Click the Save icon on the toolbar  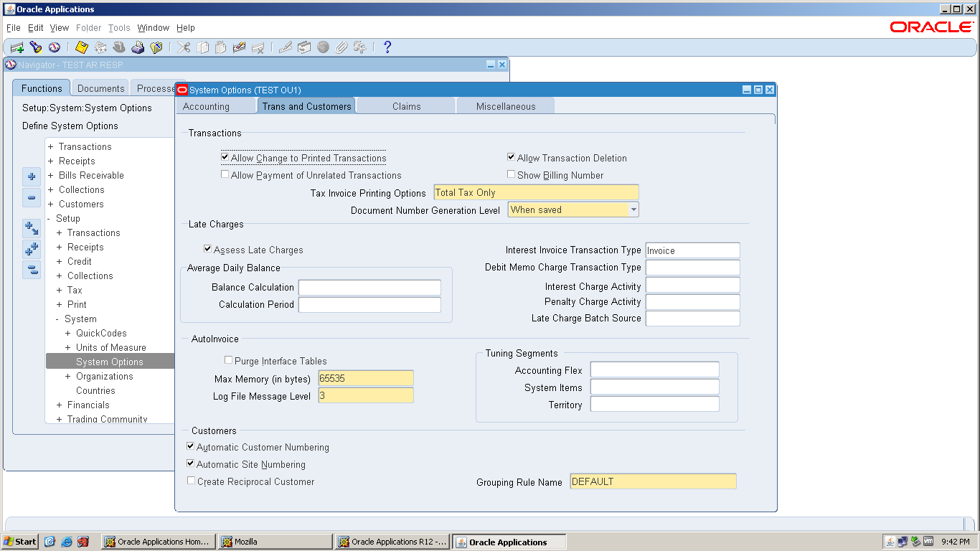tap(81, 47)
